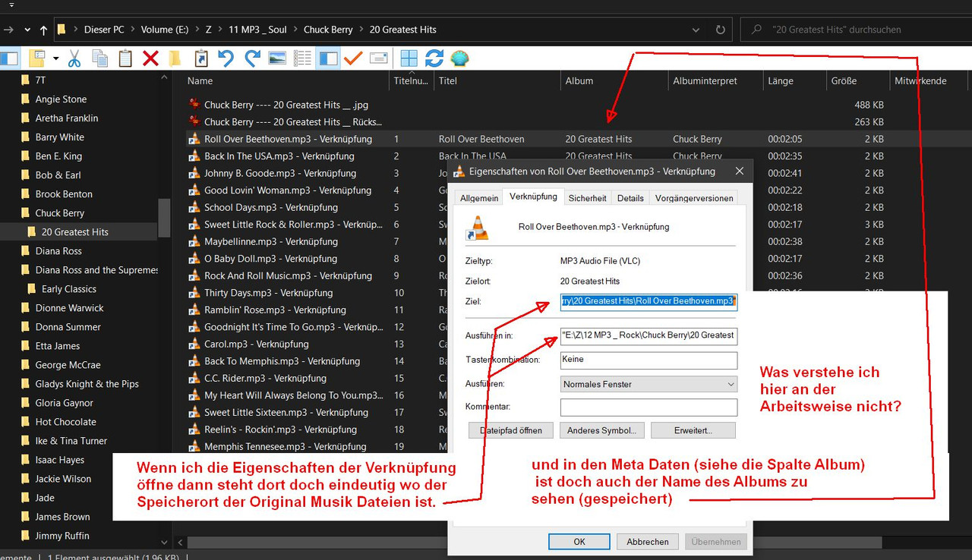The image size is (972, 560).
Task: Expand breadcrumb chevron after Dieser PC
Action: 132,30
